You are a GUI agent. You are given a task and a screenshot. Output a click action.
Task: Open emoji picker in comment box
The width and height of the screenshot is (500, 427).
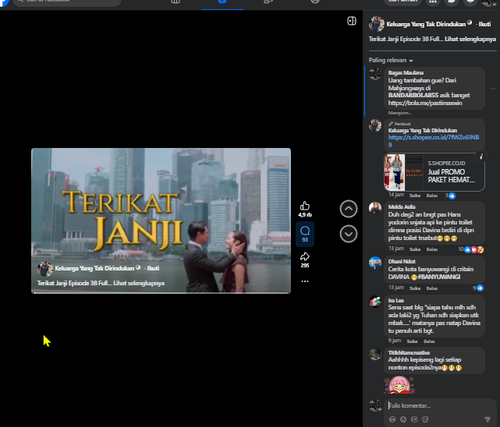click(403, 419)
